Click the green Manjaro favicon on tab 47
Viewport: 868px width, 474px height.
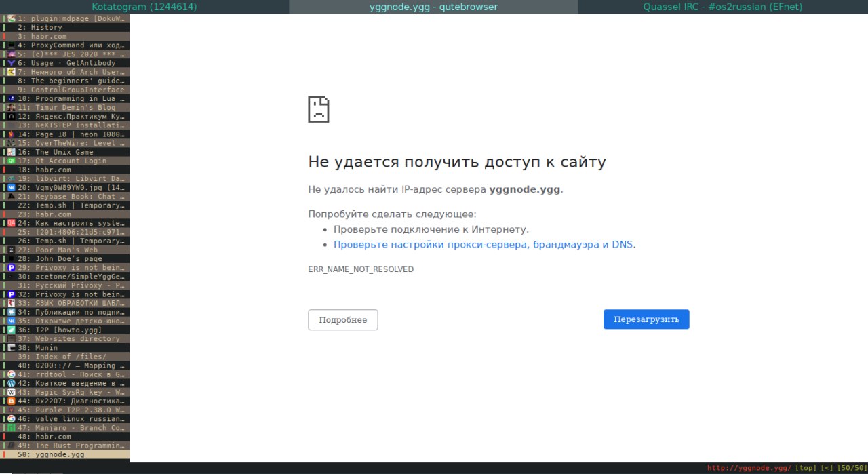coord(12,427)
